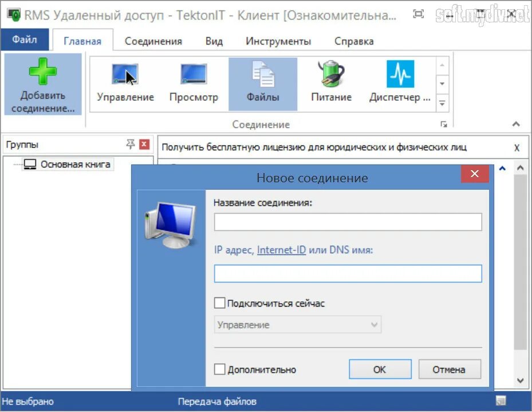This screenshot has width=532, height=412.
Task: Focus the IP address or DNS field
Action: click(x=348, y=273)
